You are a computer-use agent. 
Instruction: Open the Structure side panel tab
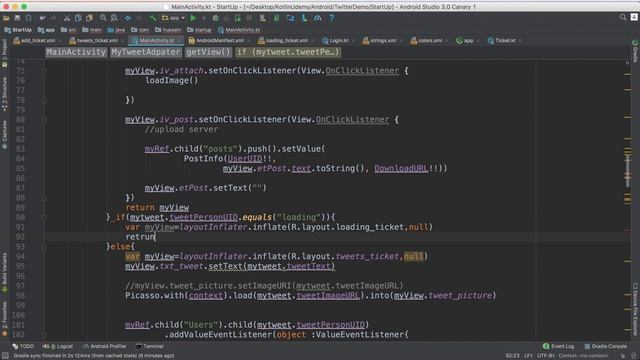(x=4, y=93)
